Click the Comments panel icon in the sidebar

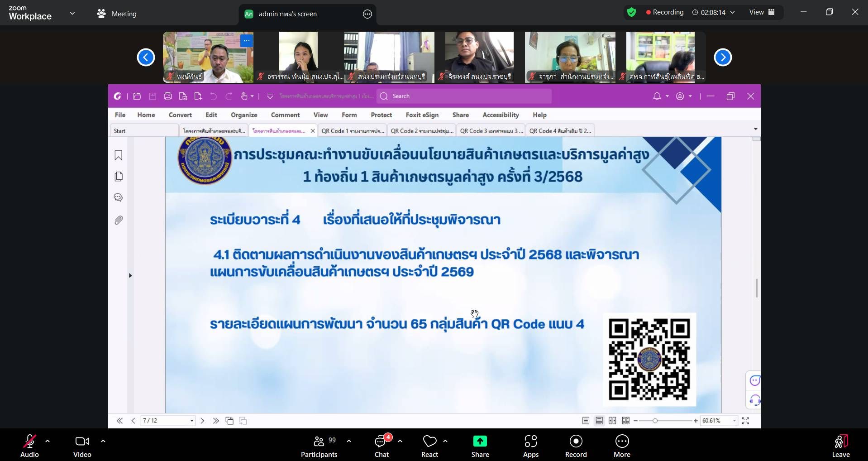pyautogui.click(x=118, y=197)
